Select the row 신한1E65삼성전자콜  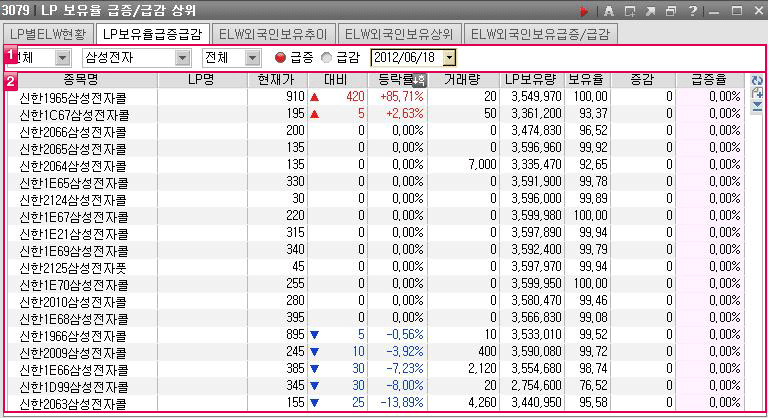(x=375, y=182)
